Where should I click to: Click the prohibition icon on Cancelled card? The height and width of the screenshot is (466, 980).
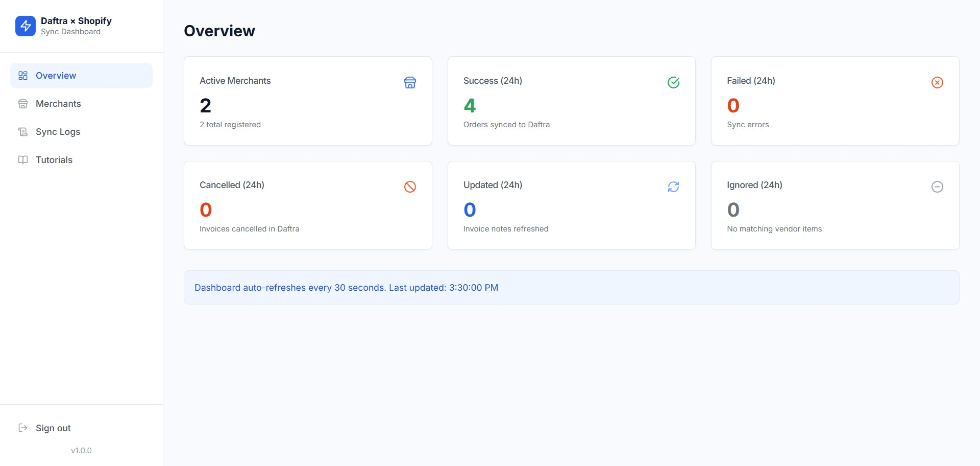coord(410,187)
